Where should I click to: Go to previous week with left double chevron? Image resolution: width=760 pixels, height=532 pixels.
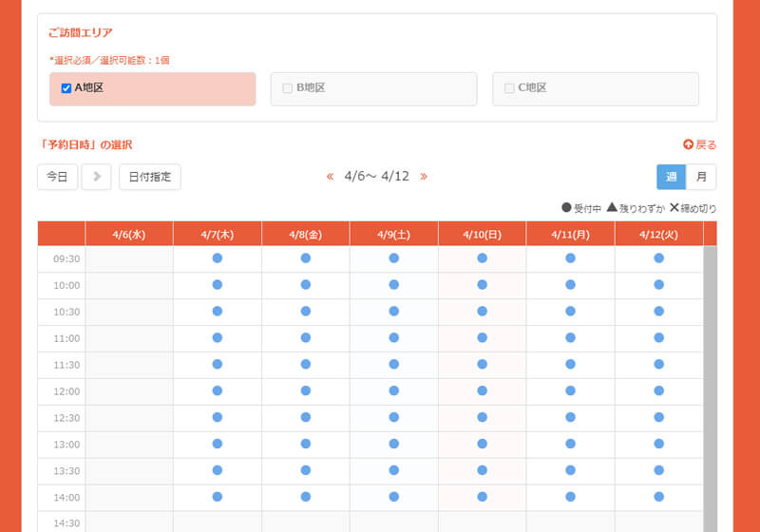[330, 177]
